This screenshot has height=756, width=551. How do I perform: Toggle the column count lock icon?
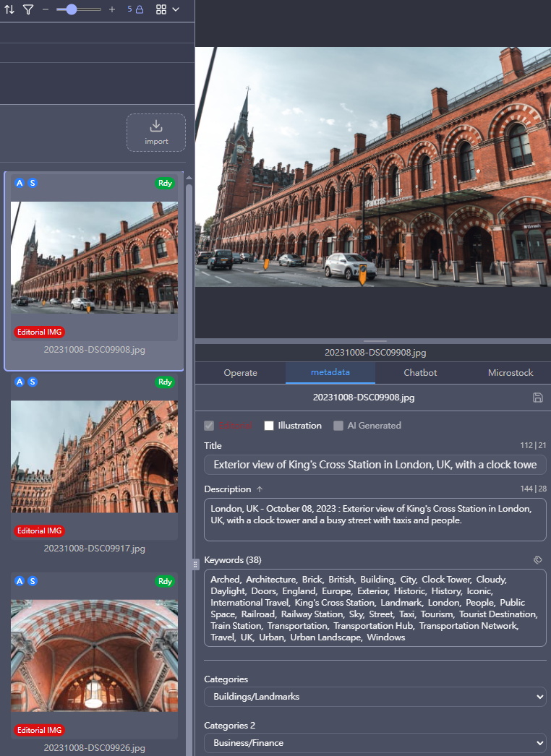(140, 9)
